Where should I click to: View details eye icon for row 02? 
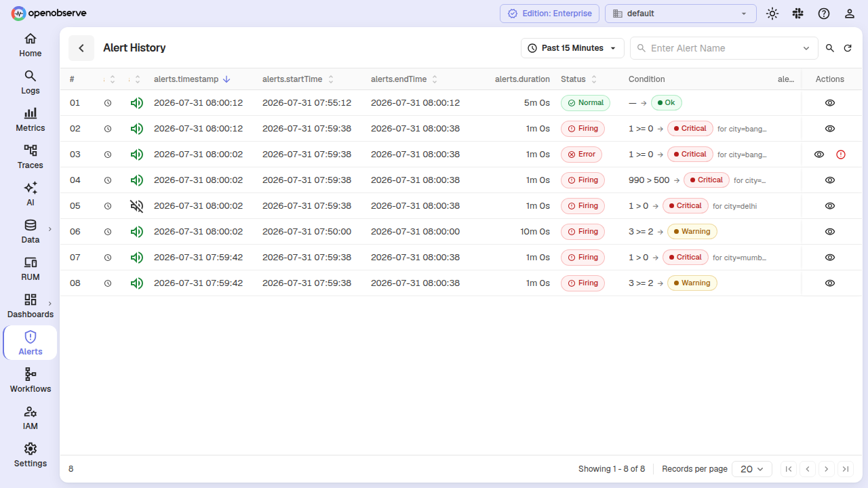point(830,129)
